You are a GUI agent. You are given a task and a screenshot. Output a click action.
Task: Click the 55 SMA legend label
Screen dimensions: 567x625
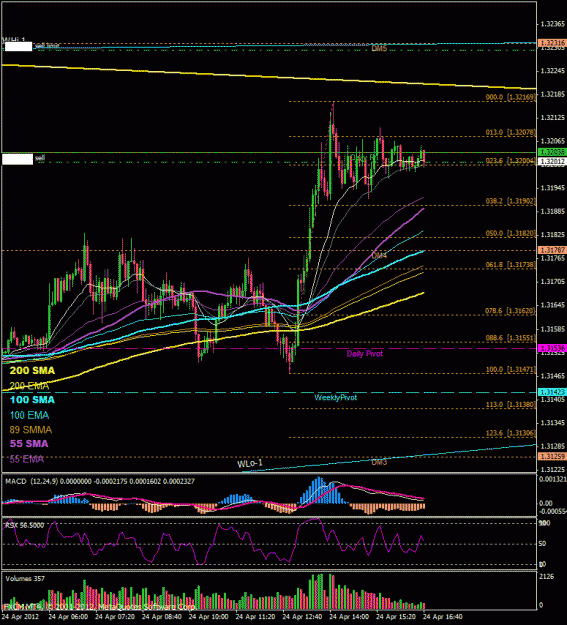pyautogui.click(x=29, y=444)
